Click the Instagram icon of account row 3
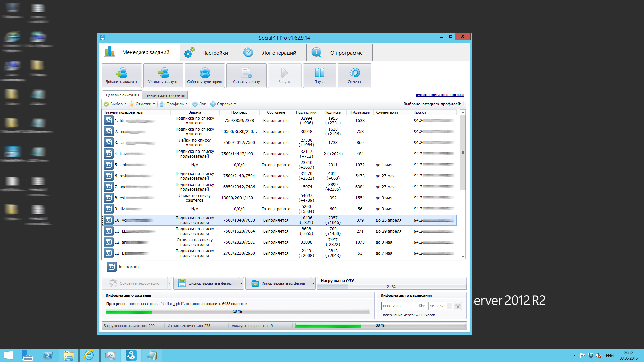This screenshot has height=362, width=644. pos(108,142)
